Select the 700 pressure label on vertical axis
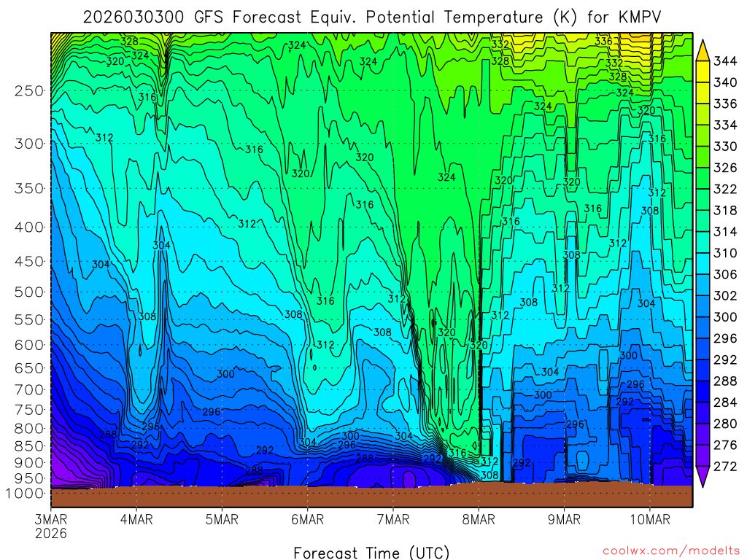Screen dimensions: 747x560 (x=29, y=389)
